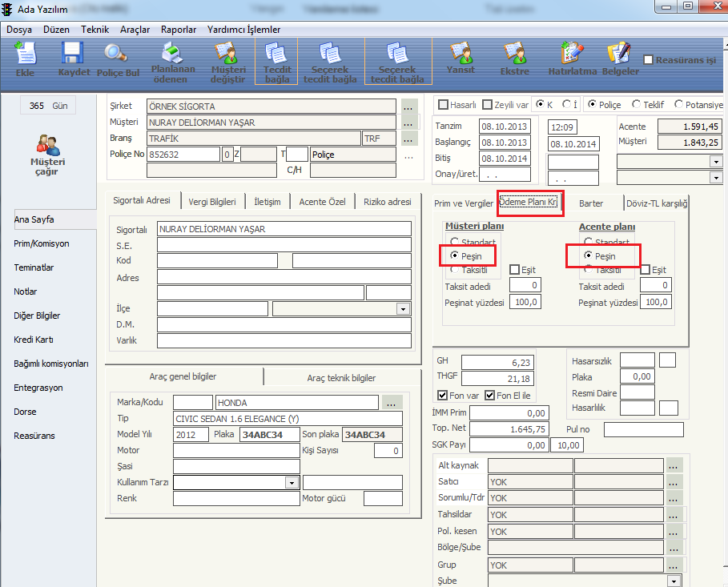Enable the Reasürans işi checkbox
The height and width of the screenshot is (587, 728).
[x=649, y=60]
